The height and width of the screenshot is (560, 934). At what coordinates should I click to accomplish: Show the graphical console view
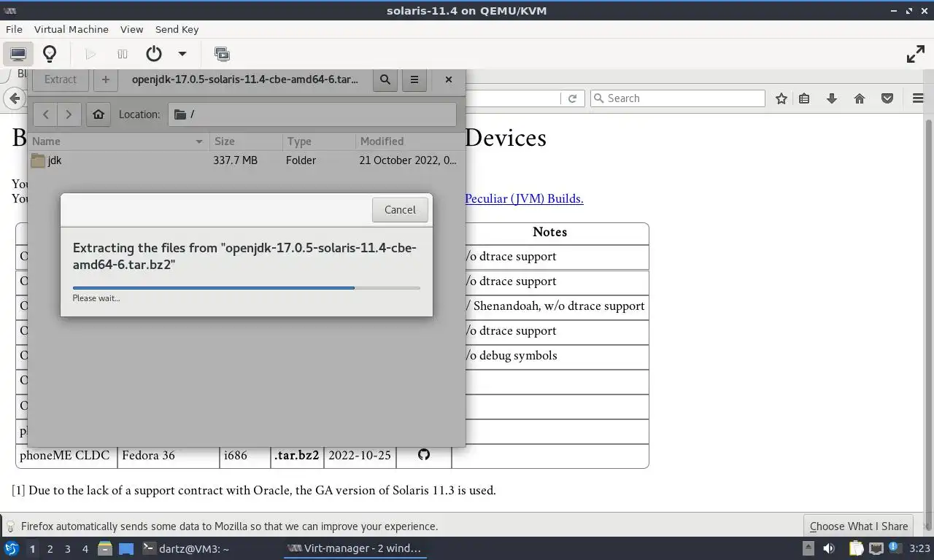pos(18,54)
